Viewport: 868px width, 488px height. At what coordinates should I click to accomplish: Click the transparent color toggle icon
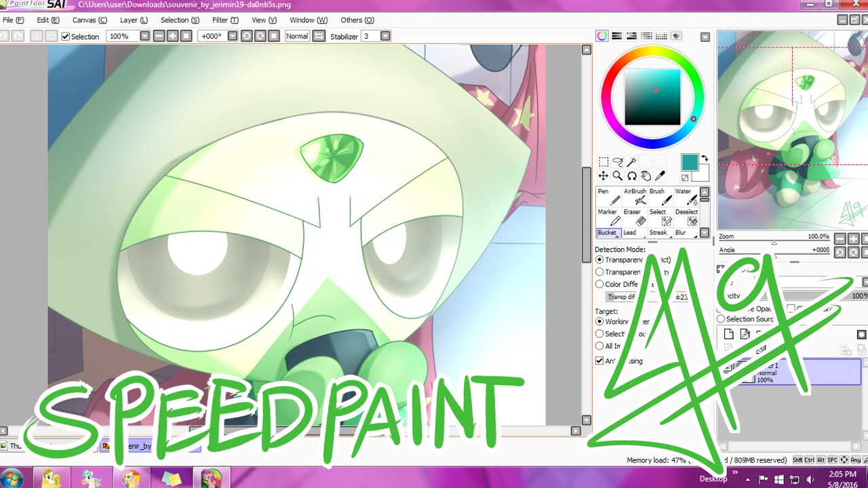tap(685, 178)
